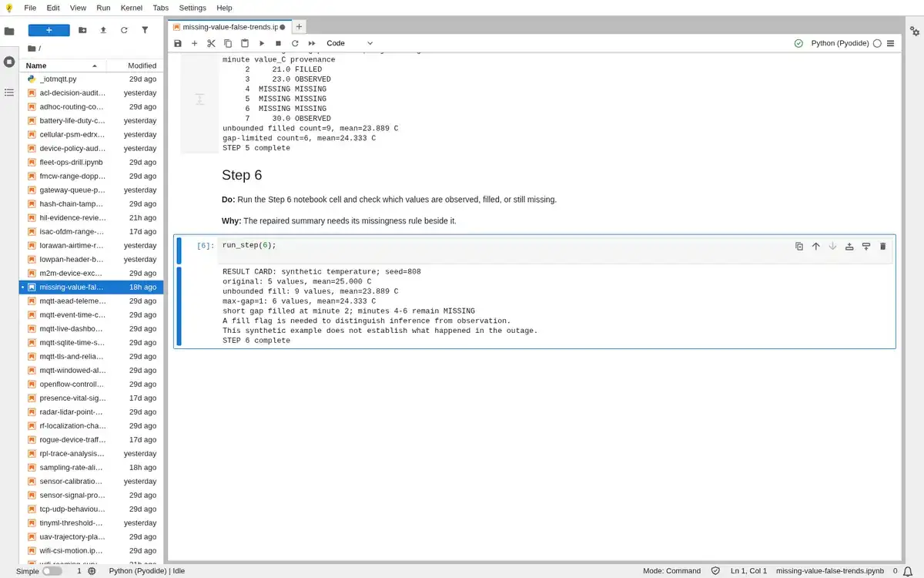Select Python (Pyodide) kernel name button
The width and height of the screenshot is (924, 578).
coord(840,44)
